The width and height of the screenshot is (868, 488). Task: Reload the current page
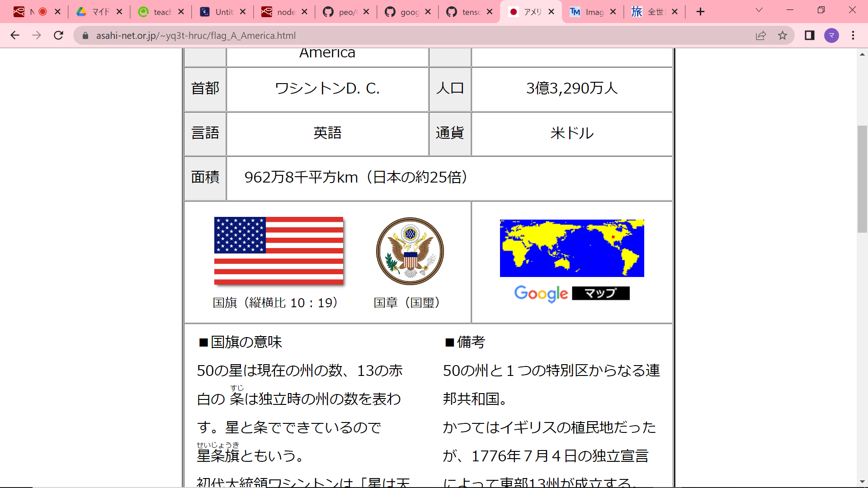pyautogui.click(x=58, y=35)
